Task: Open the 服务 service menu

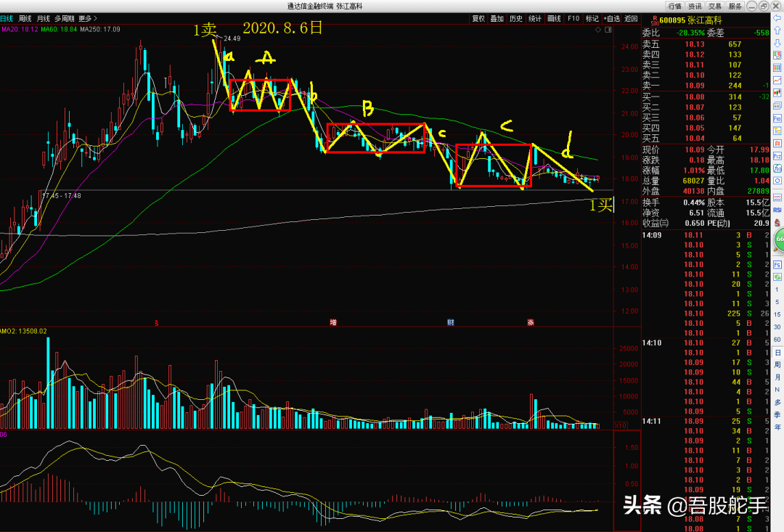Action: tap(735, 6)
